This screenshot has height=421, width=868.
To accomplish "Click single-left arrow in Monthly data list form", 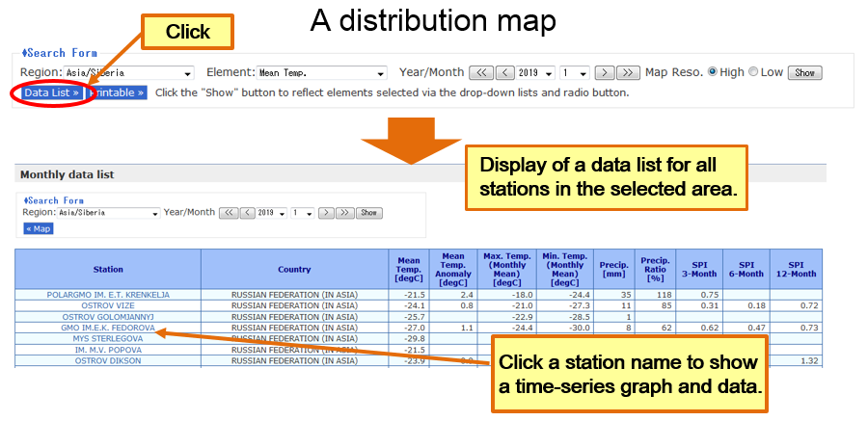I will pos(248,213).
